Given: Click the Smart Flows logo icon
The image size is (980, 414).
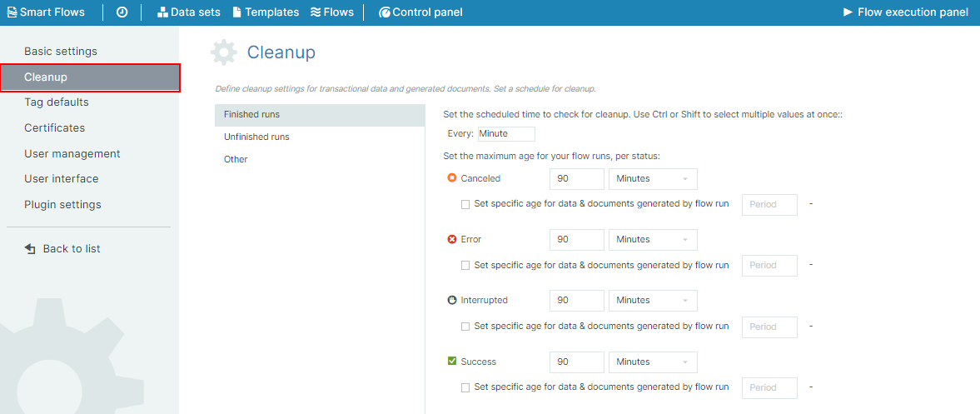Looking at the screenshot, I should 12,12.
